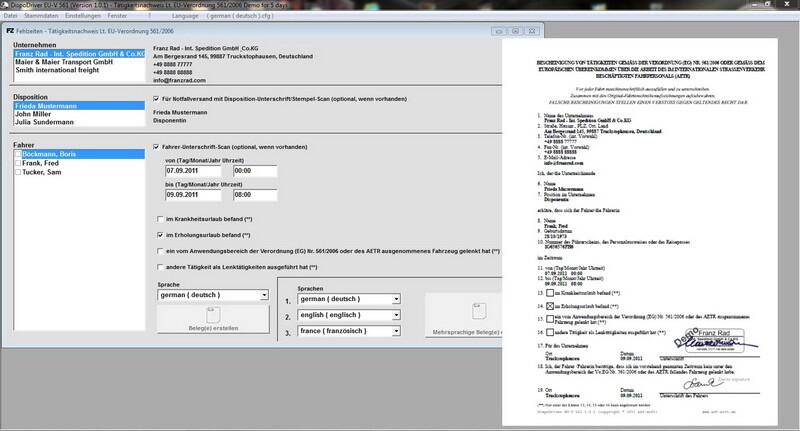Open the ? help menu
800x431 pixels.
149,16
